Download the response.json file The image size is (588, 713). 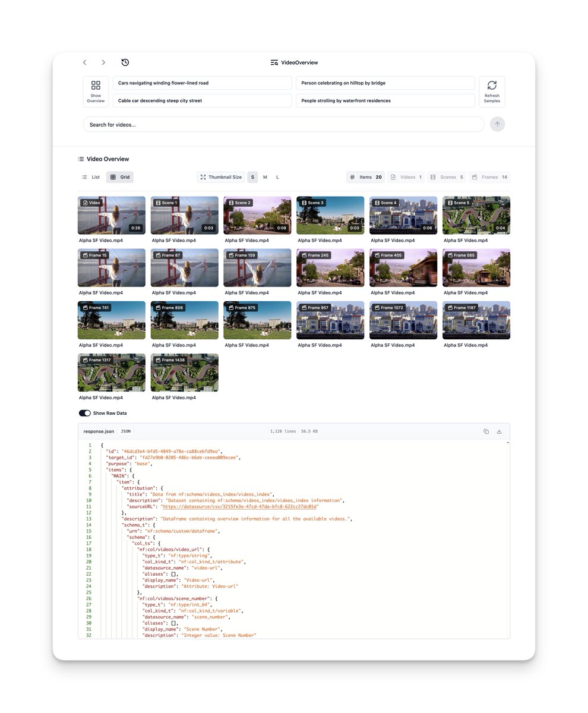500,431
